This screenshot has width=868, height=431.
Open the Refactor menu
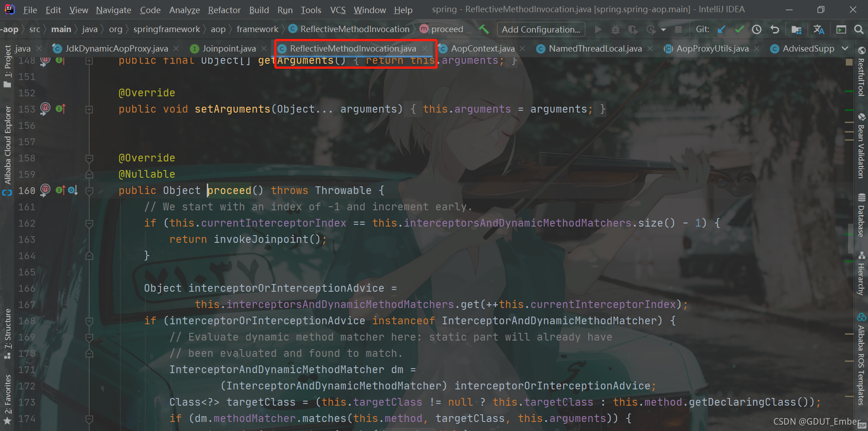[224, 9]
